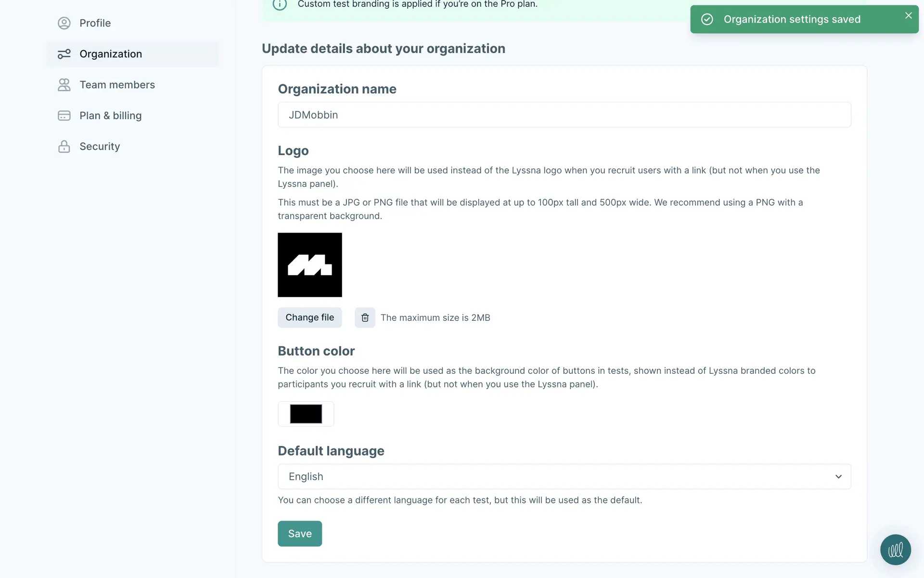Click the Profile person icon in sidebar

coord(64,23)
